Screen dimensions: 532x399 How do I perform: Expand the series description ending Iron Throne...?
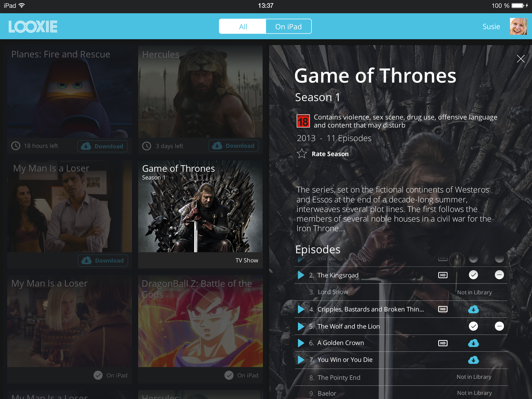394,209
